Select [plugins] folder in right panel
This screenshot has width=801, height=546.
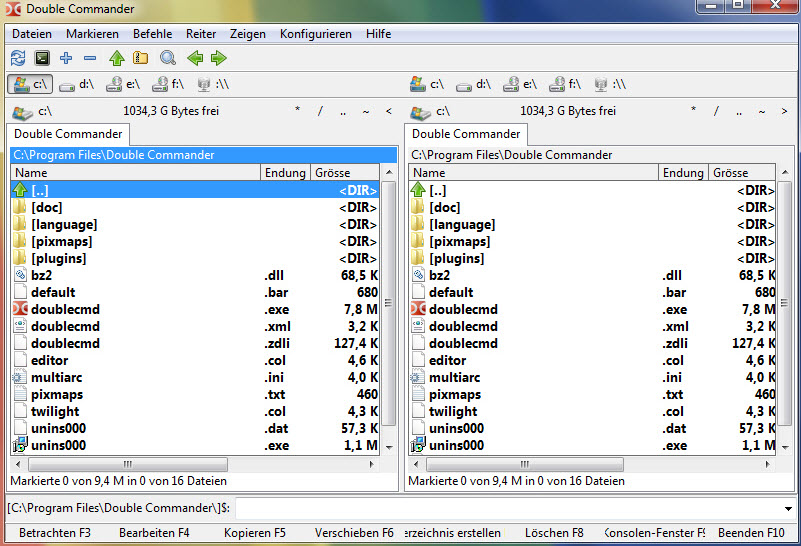(592, 258)
